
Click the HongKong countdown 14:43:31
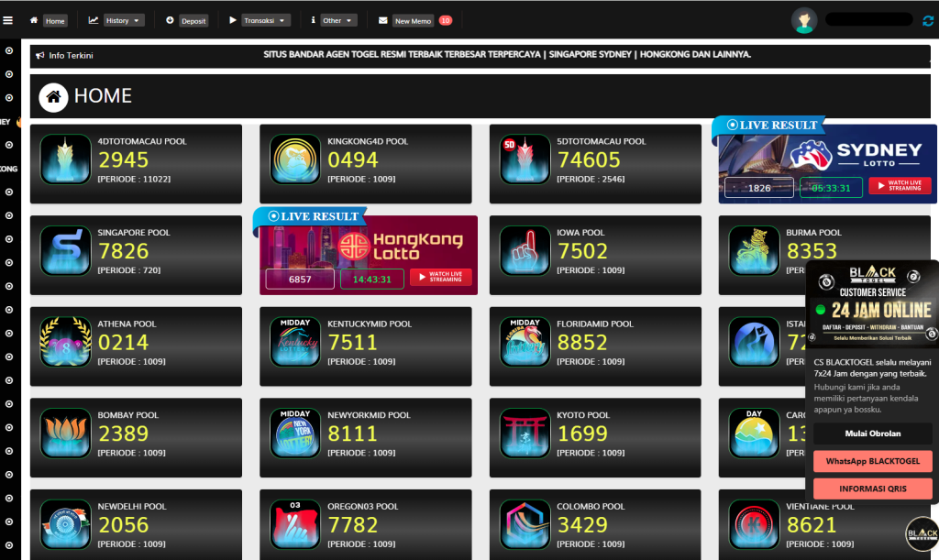[371, 280]
